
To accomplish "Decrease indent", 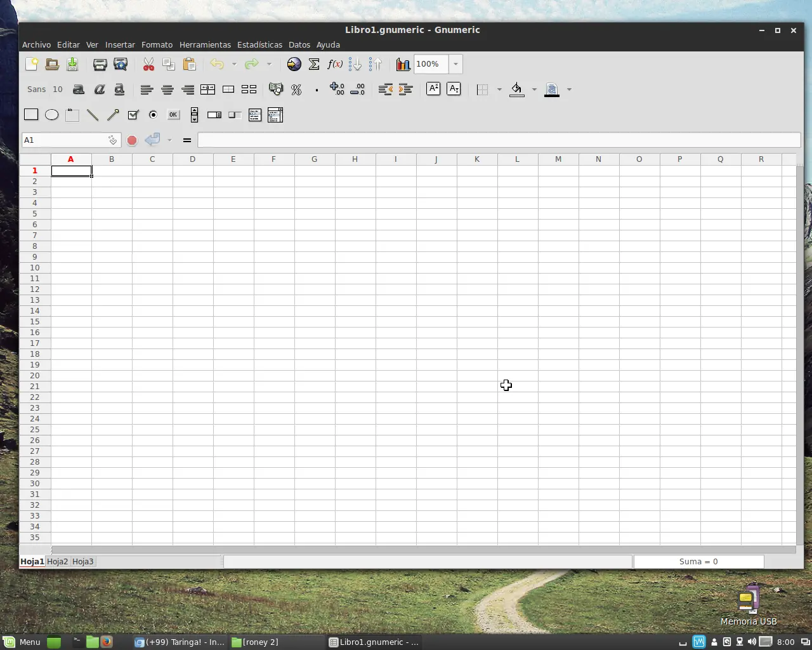I will point(385,90).
